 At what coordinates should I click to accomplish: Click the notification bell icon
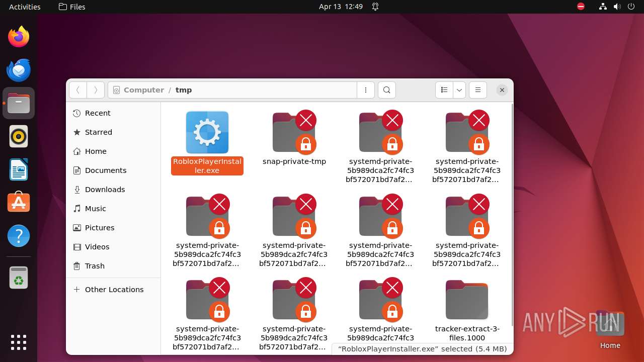click(375, 7)
